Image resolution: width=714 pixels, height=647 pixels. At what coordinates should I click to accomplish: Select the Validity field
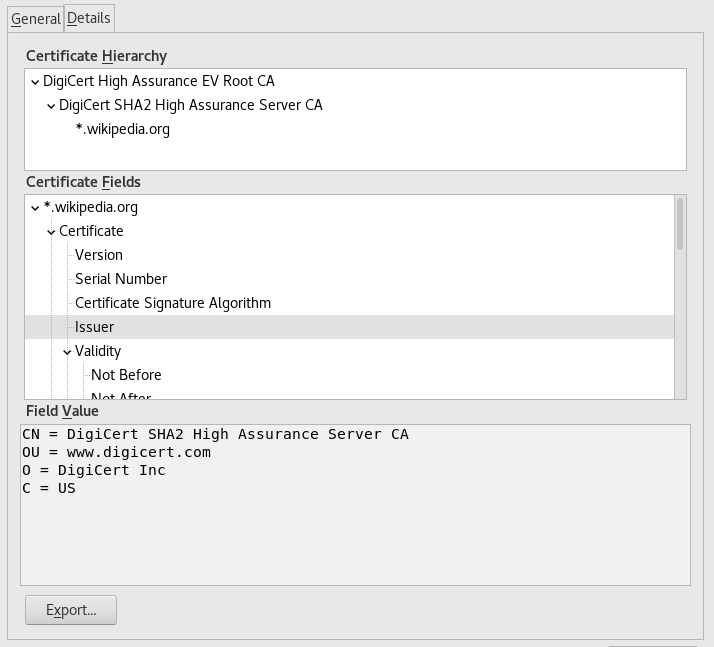tap(98, 351)
